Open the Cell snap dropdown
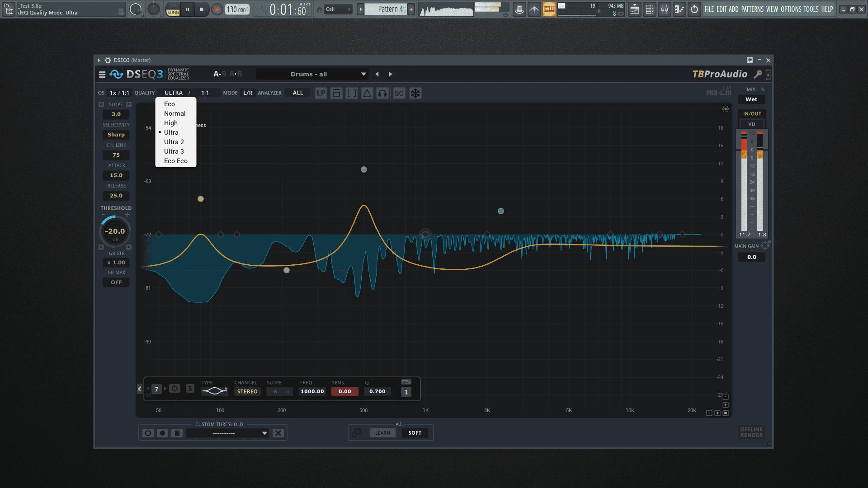 pyautogui.click(x=338, y=9)
